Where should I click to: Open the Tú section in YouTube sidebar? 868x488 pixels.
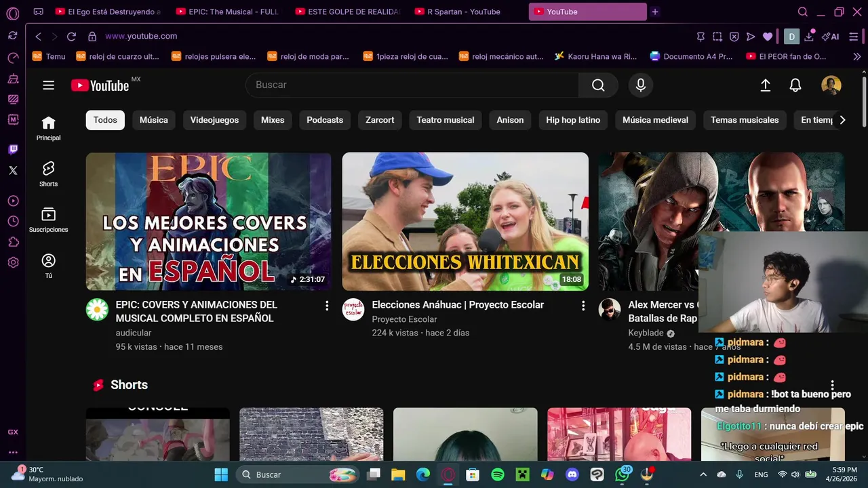[48, 266]
